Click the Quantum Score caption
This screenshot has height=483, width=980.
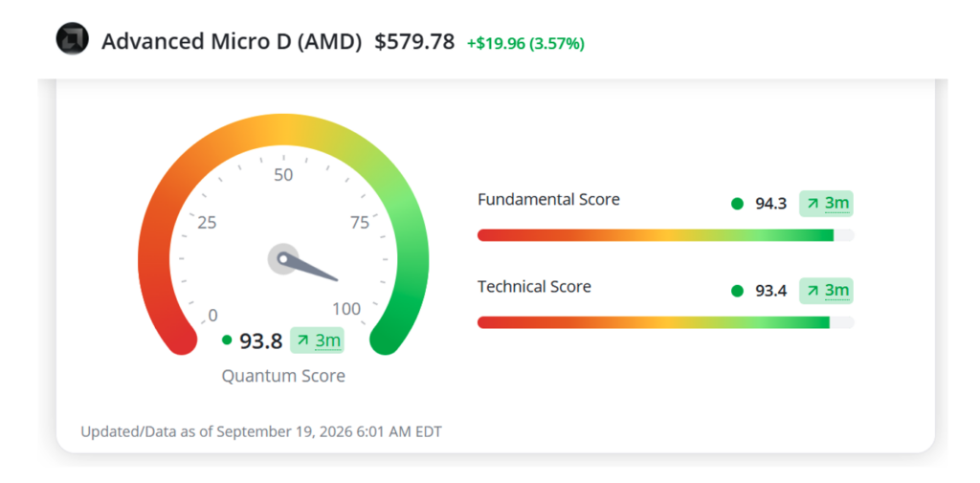(283, 376)
